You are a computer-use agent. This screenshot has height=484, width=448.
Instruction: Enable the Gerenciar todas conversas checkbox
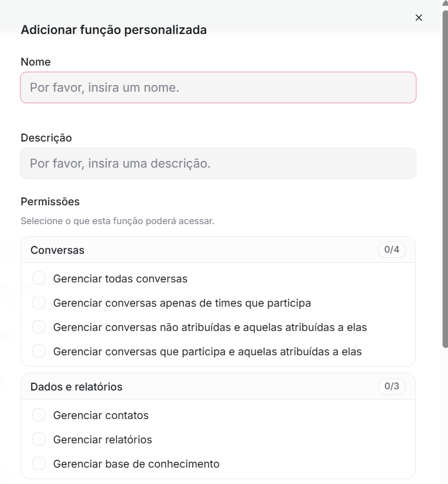39,278
